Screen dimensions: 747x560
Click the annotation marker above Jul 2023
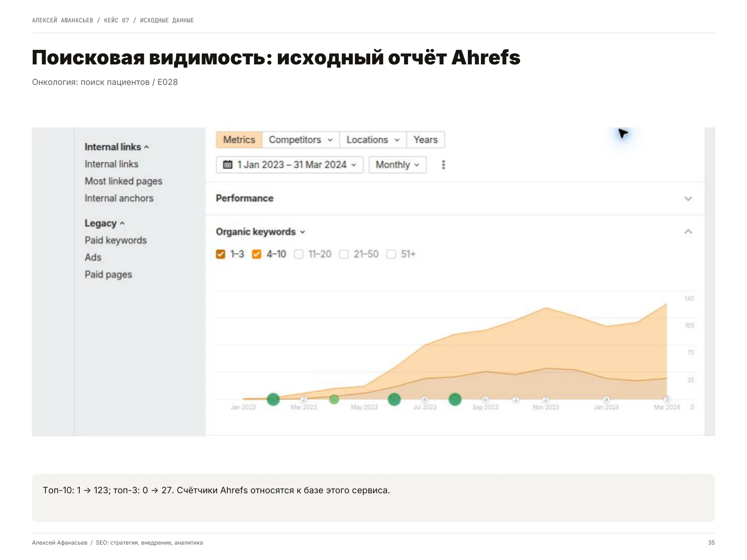[424, 399]
